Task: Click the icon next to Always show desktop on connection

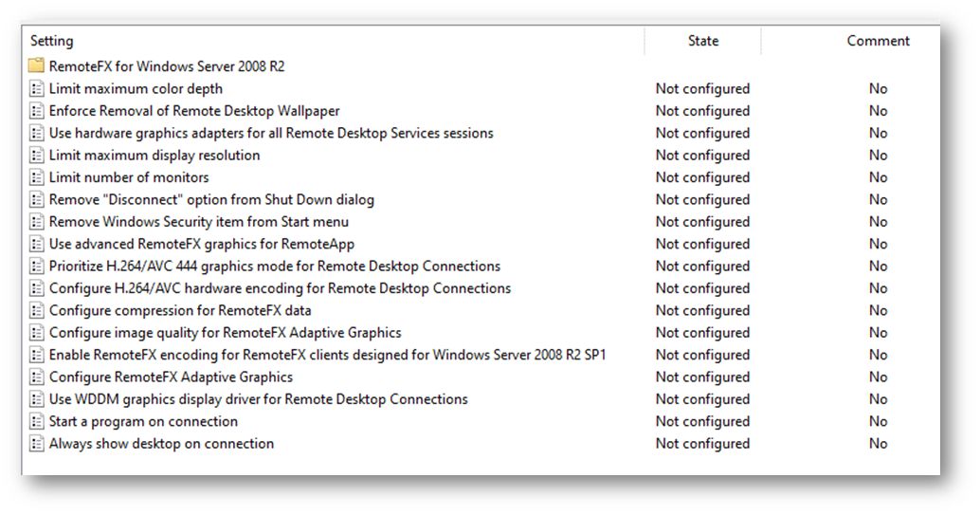Action: coord(37,444)
